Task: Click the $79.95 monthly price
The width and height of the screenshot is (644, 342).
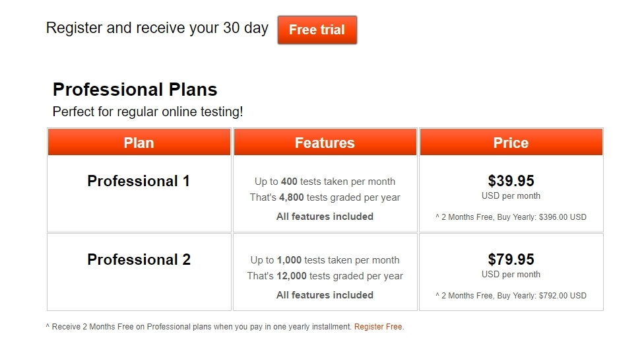Action: point(511,259)
